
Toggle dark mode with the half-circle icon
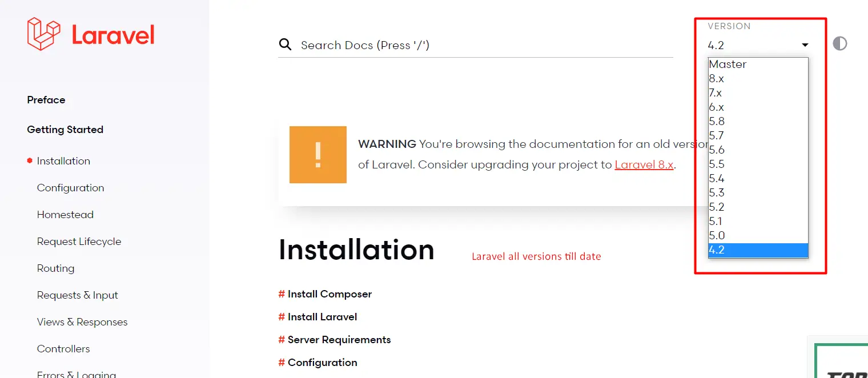click(x=839, y=43)
